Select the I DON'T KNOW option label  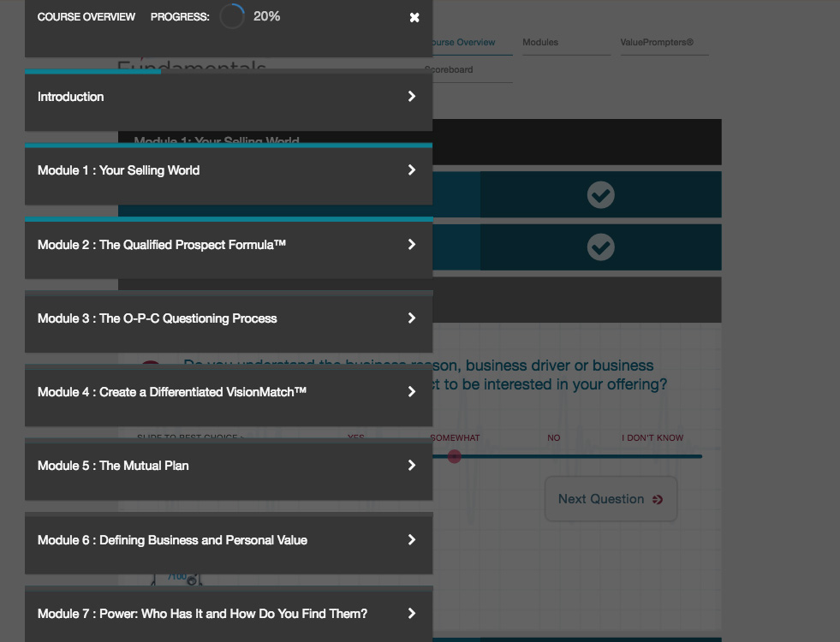pos(652,438)
